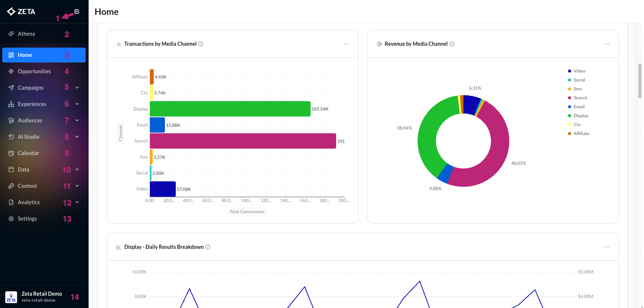
Task: Open the Zeta Retail Demo account switcher
Action: (42, 297)
